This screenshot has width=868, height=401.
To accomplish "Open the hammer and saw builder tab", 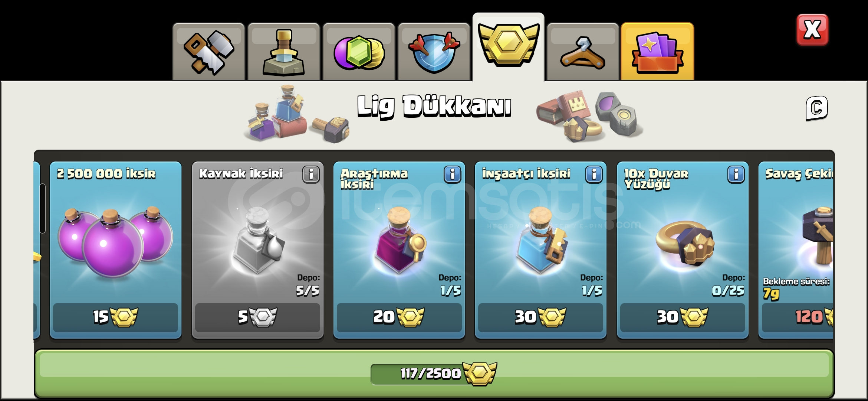I will (208, 52).
